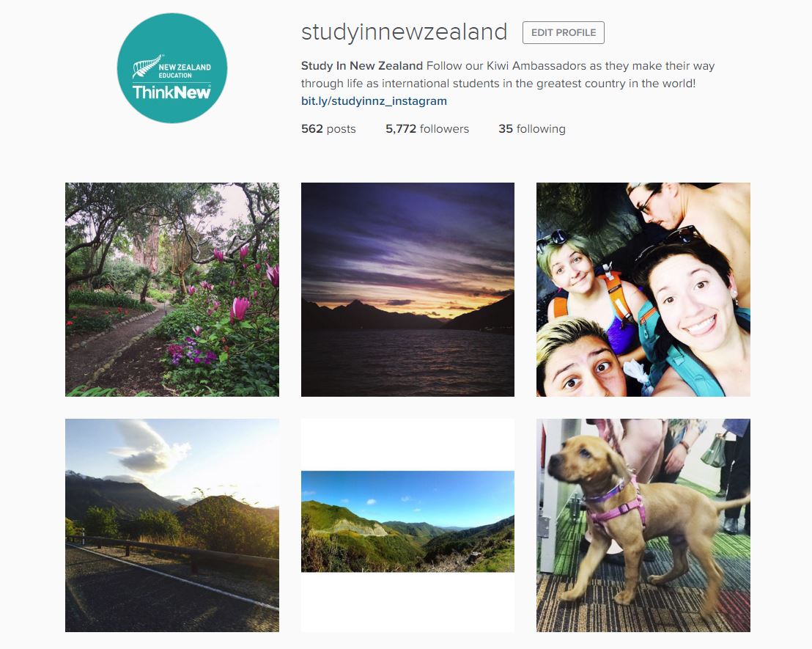Open the roadside mountain sunlight photo
The image size is (812, 649).
172,525
